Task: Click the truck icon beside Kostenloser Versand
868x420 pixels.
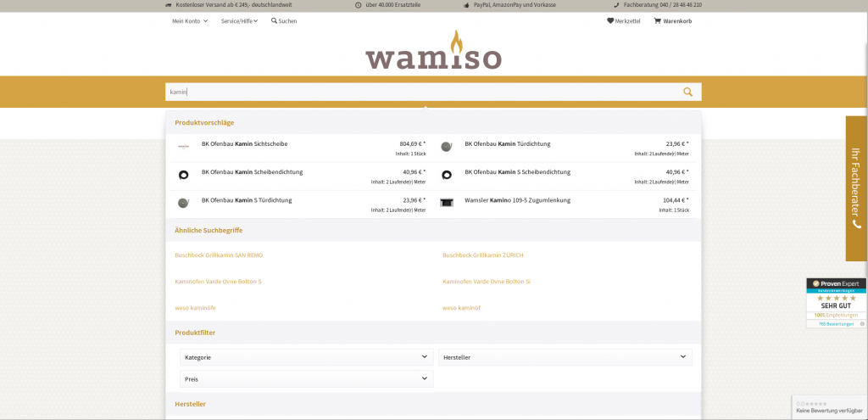Action: (x=169, y=5)
